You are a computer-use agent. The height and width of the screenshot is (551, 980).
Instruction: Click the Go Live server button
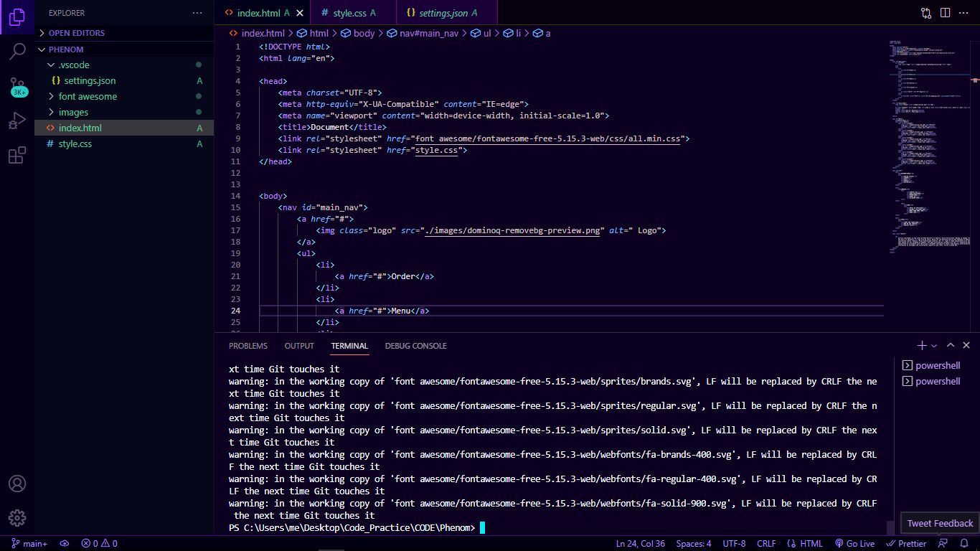coord(854,544)
